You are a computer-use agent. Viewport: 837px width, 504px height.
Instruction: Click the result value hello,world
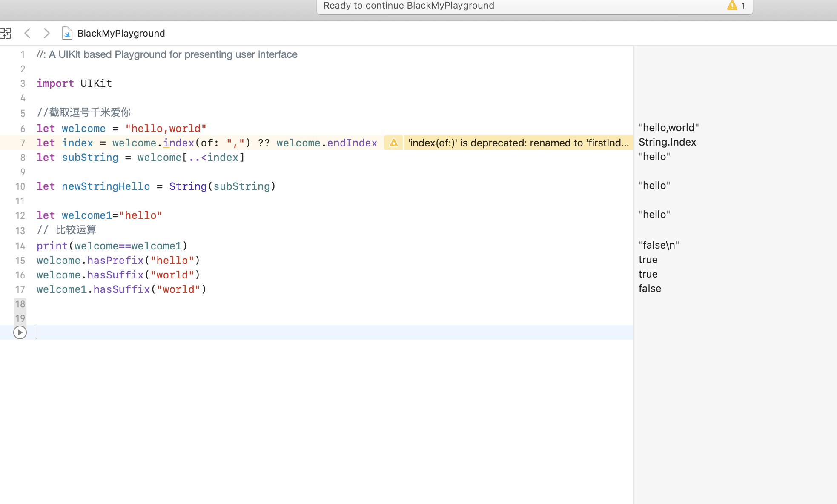(668, 127)
